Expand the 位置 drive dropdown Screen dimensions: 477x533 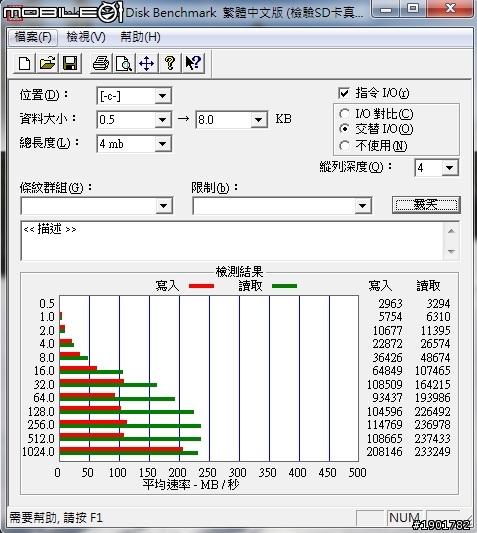163,96
